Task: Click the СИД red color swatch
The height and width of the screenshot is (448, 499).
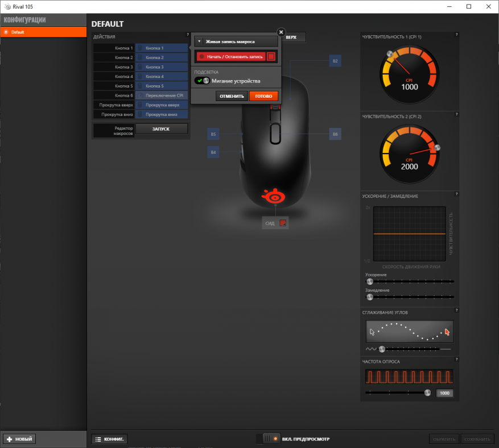Action: [283, 223]
